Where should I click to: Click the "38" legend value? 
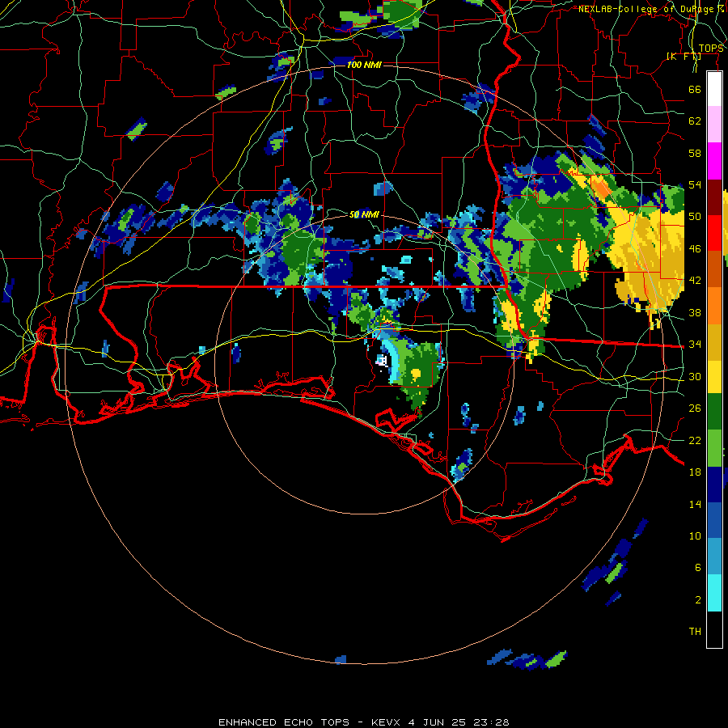(695, 312)
